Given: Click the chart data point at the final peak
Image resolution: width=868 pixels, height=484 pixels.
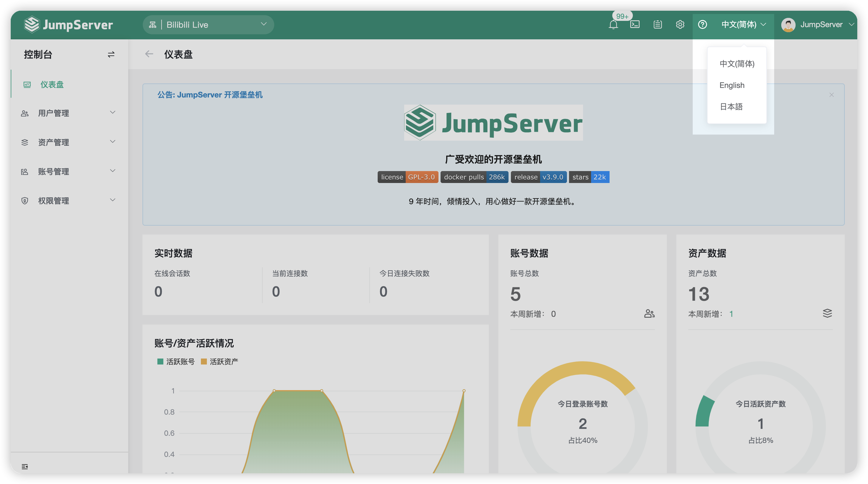Looking at the screenshot, I should [464, 391].
